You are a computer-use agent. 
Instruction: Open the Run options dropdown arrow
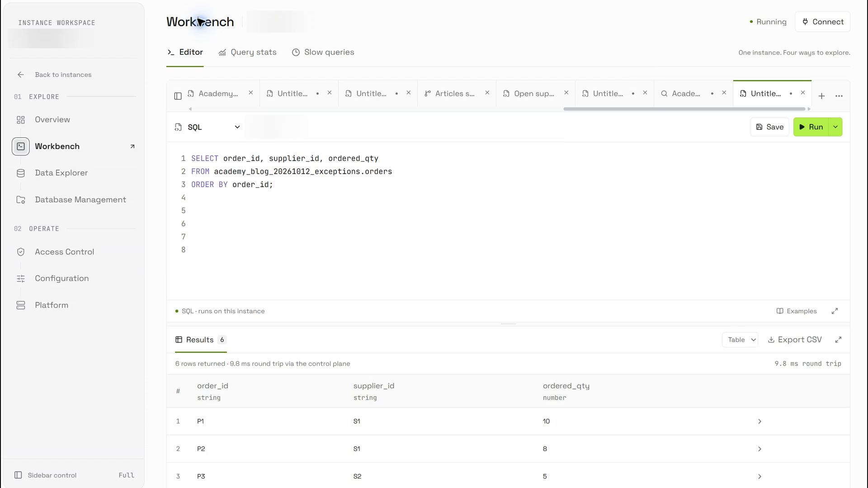(x=835, y=127)
